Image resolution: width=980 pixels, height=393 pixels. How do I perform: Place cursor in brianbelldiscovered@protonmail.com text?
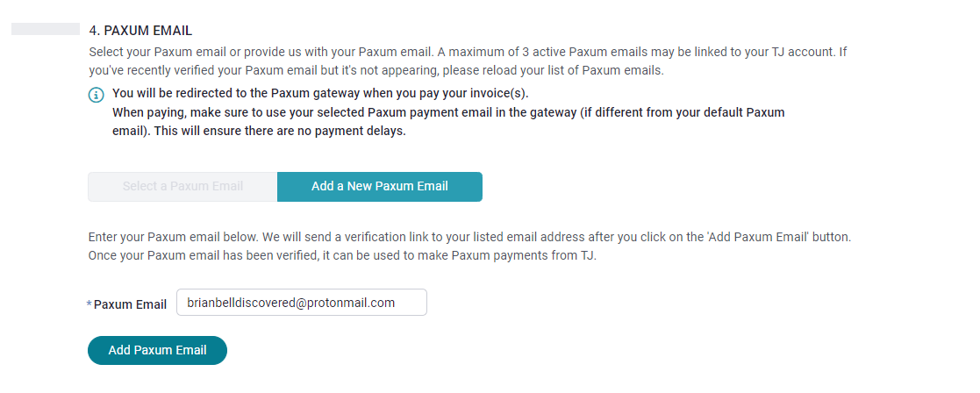click(291, 303)
